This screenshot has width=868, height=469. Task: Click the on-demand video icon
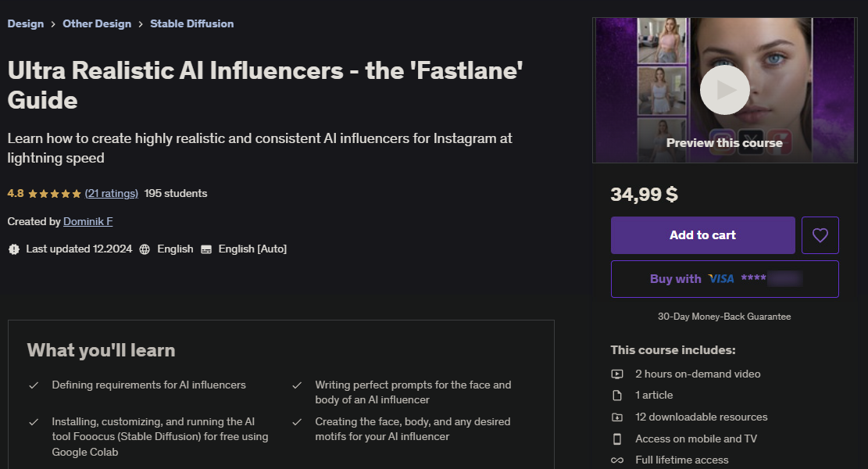[617, 374]
